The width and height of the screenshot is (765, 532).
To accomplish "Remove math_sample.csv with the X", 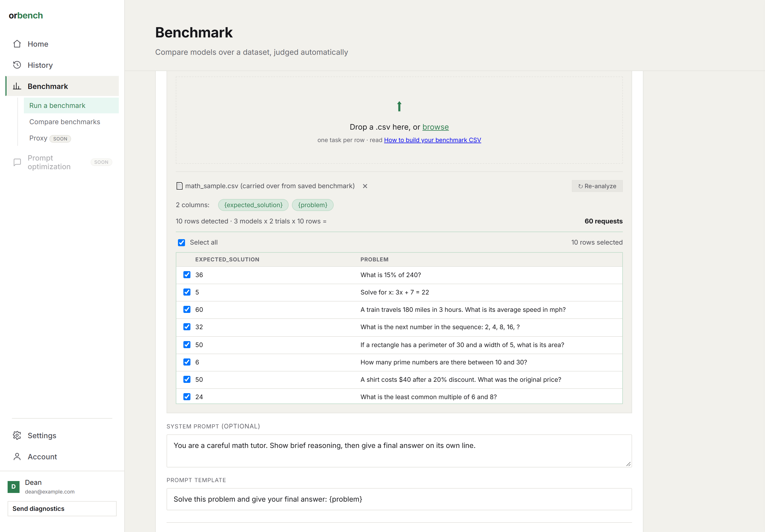I will [365, 186].
